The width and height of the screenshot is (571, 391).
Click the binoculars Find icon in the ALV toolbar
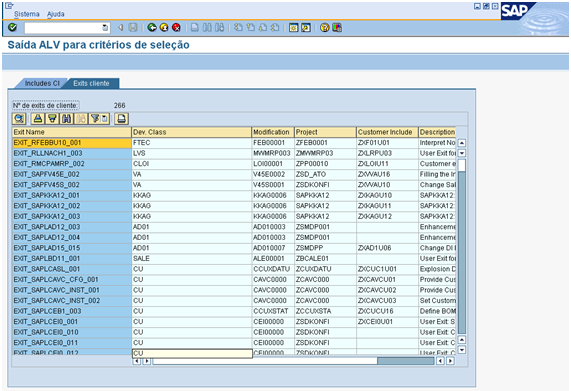coord(67,119)
